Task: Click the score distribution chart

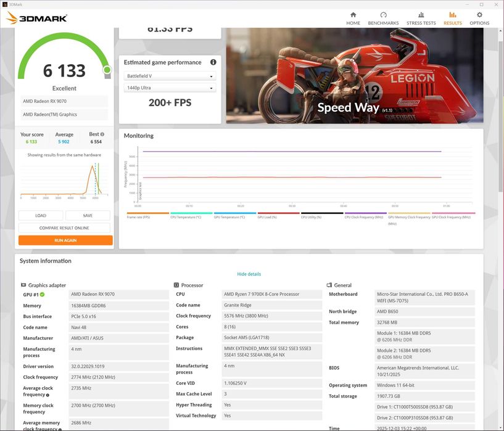Action: pyautogui.click(x=64, y=180)
